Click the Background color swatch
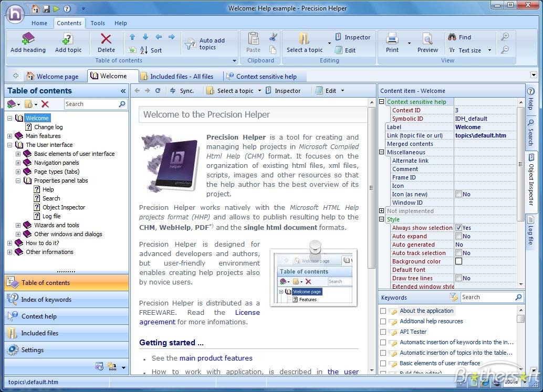Screen dimensions: 543x392 click(458, 261)
